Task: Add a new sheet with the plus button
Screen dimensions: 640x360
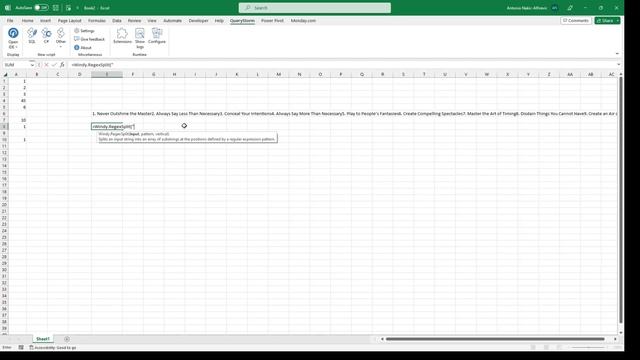Action: [x=67, y=339]
